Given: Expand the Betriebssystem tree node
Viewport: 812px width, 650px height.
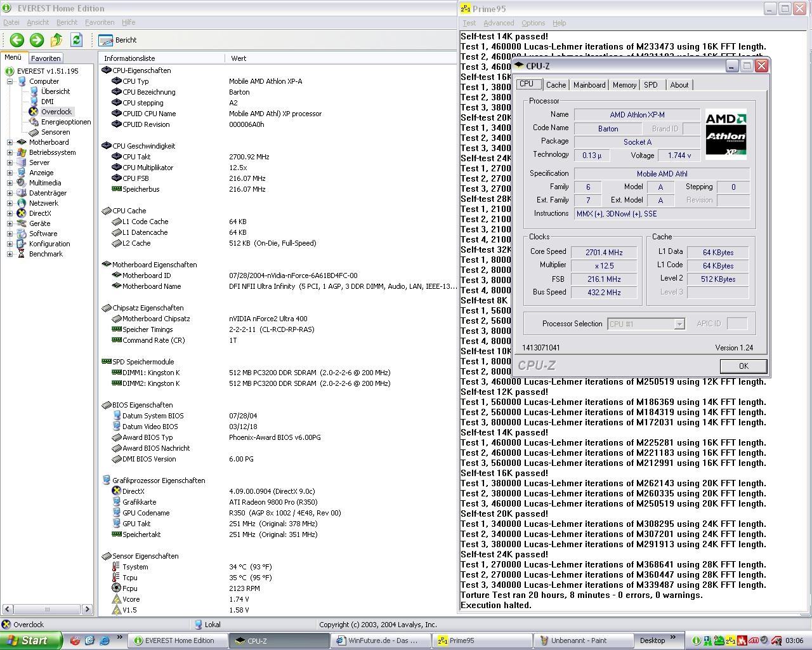Looking at the screenshot, I should [10, 152].
